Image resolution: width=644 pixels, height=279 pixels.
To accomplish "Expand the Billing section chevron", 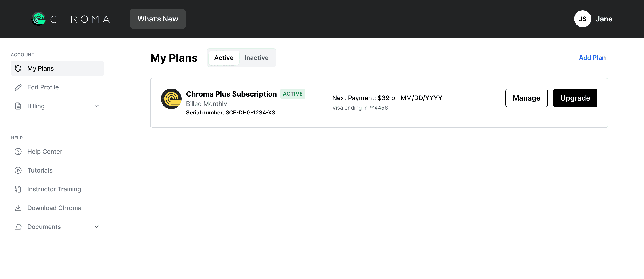I will point(97,106).
